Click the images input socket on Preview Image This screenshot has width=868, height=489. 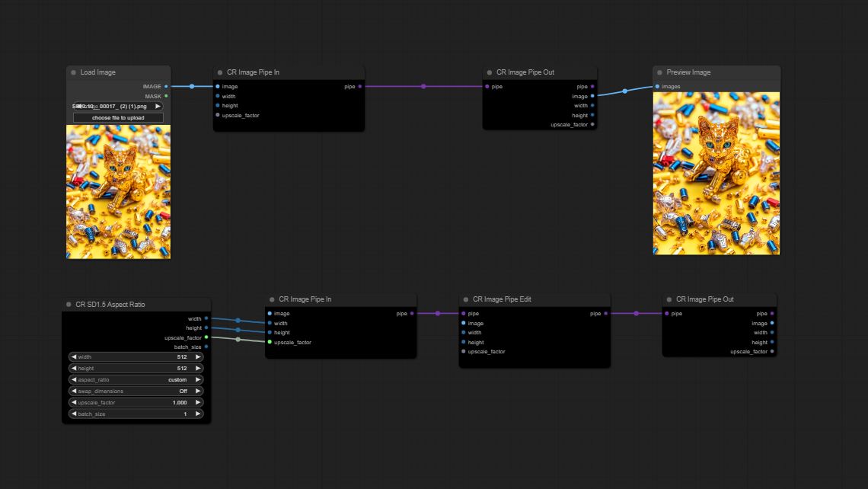pos(658,86)
